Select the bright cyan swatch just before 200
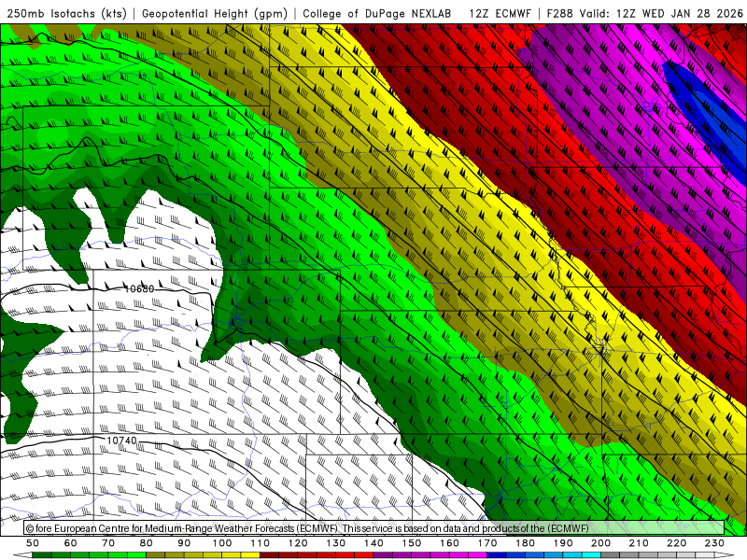This screenshot has height=560, width=747. tap(591, 555)
